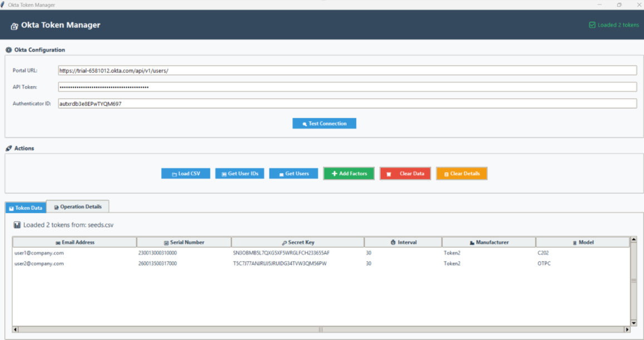Switch to the Operation Details tab
The height and width of the screenshot is (340, 644).
77,206
